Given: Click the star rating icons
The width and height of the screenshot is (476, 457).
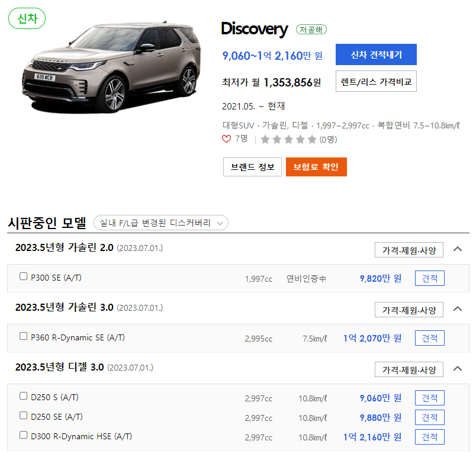Looking at the screenshot, I should (x=288, y=139).
